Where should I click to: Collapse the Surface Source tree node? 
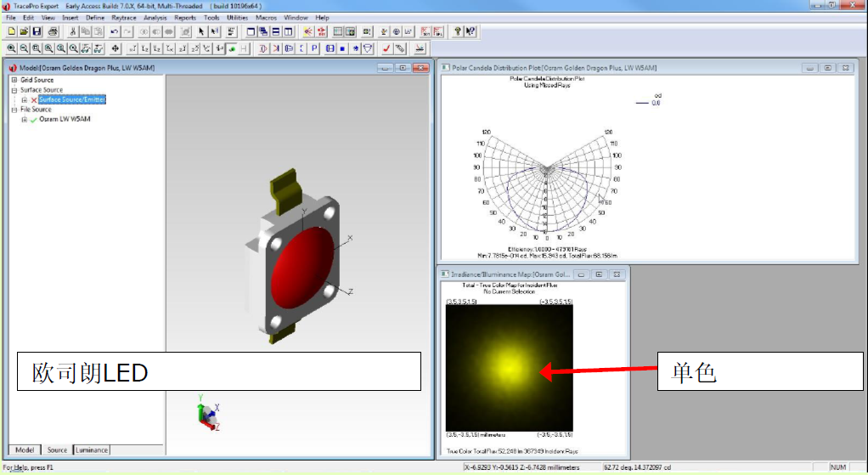(14, 90)
